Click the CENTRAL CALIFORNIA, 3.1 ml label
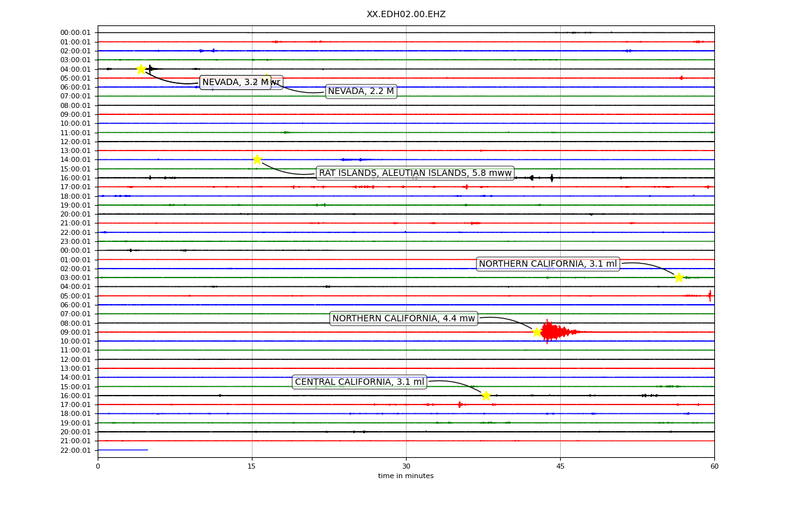 click(359, 382)
